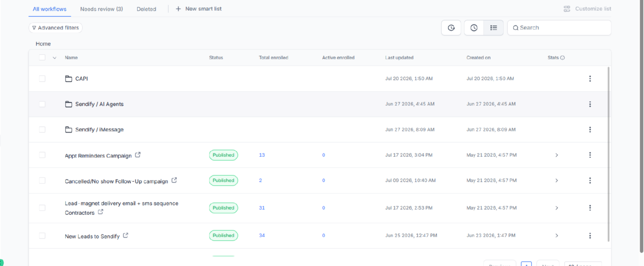Open three-dot menu for Lead-magnet delivery row
The image size is (644, 266).
pos(590,208)
